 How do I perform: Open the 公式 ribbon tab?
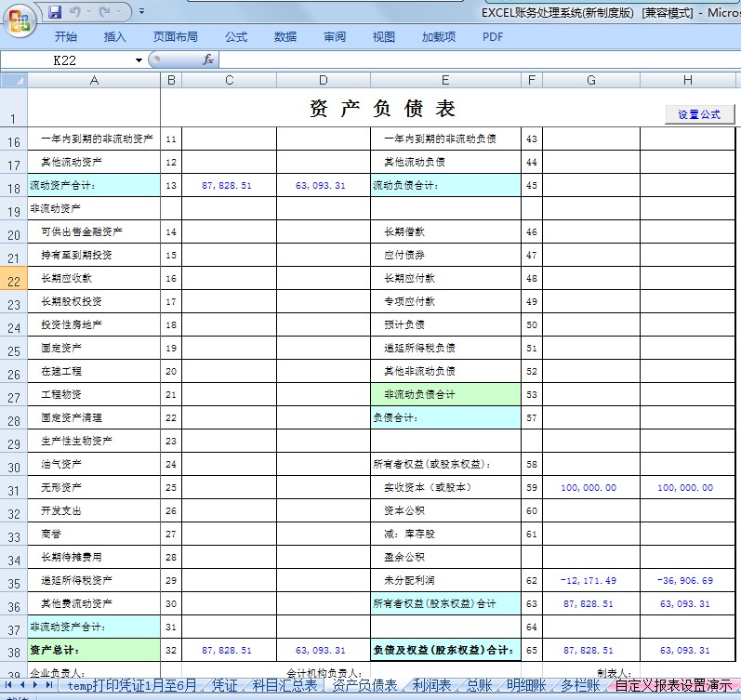point(236,37)
